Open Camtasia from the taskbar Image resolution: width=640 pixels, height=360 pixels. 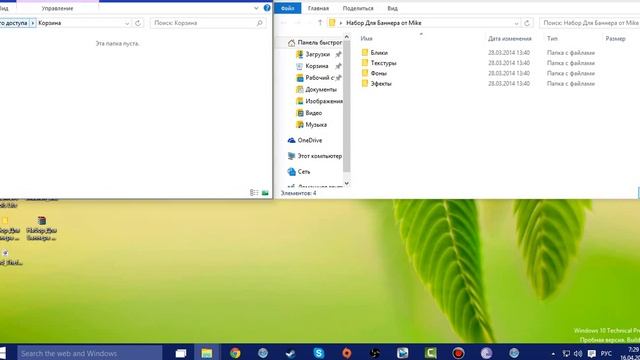(430, 353)
